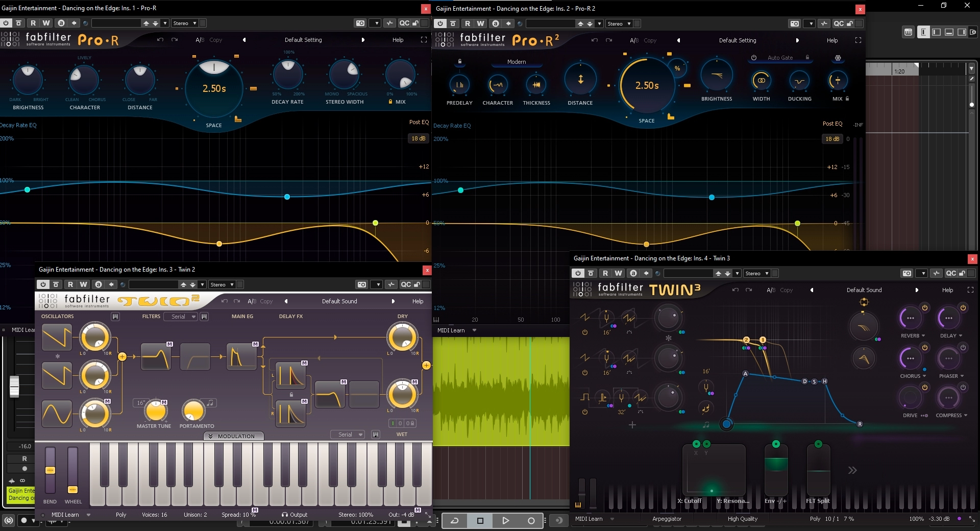Disable the Reverb effect in Twin 3
980x531 pixels.
click(x=924, y=307)
